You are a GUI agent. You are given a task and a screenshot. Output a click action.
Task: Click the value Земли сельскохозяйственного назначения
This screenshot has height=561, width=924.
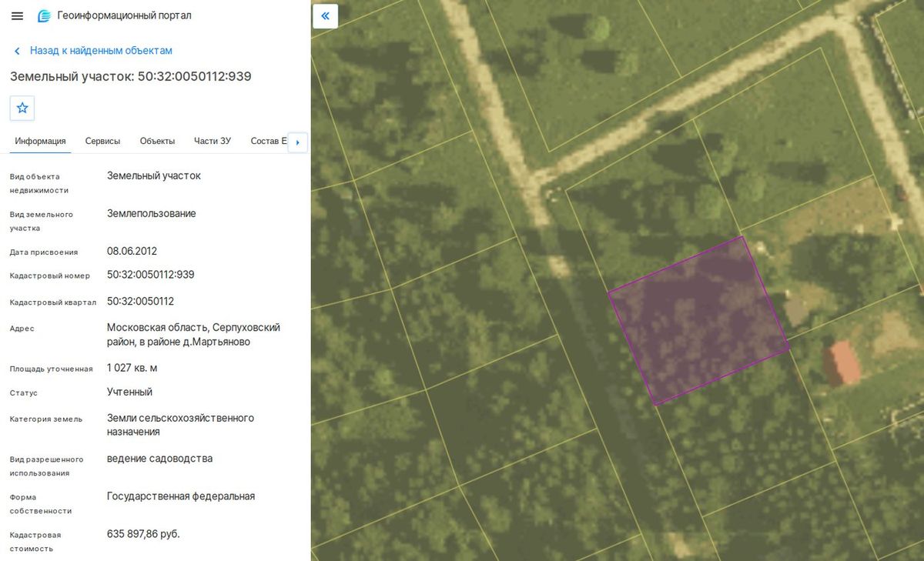180,425
